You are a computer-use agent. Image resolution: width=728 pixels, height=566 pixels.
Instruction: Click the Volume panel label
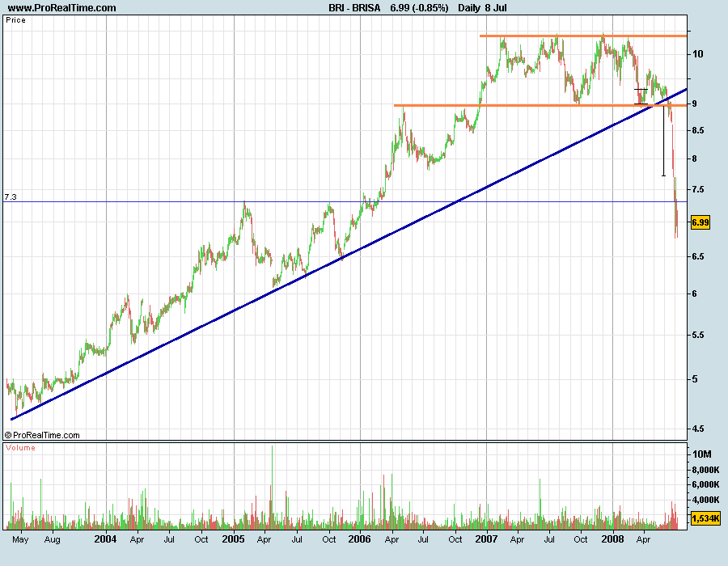20,448
